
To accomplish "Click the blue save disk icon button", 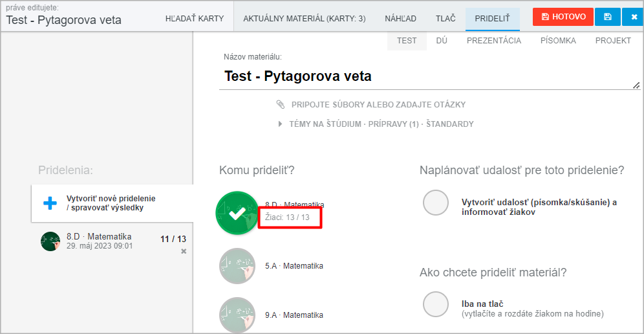I will click(x=607, y=17).
